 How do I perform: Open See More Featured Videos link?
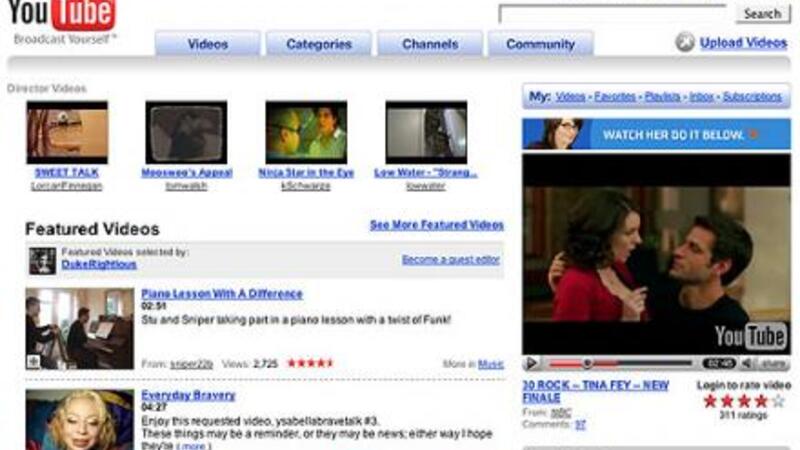point(436,225)
